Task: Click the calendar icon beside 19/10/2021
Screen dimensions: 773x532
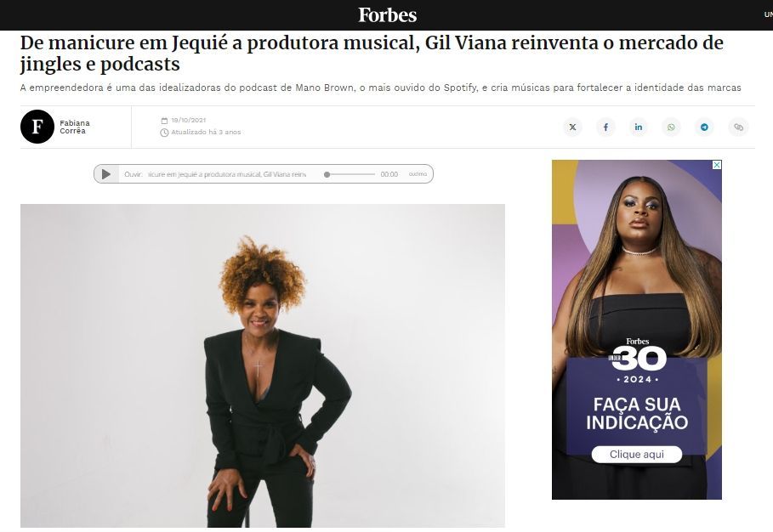Action: tap(164, 120)
